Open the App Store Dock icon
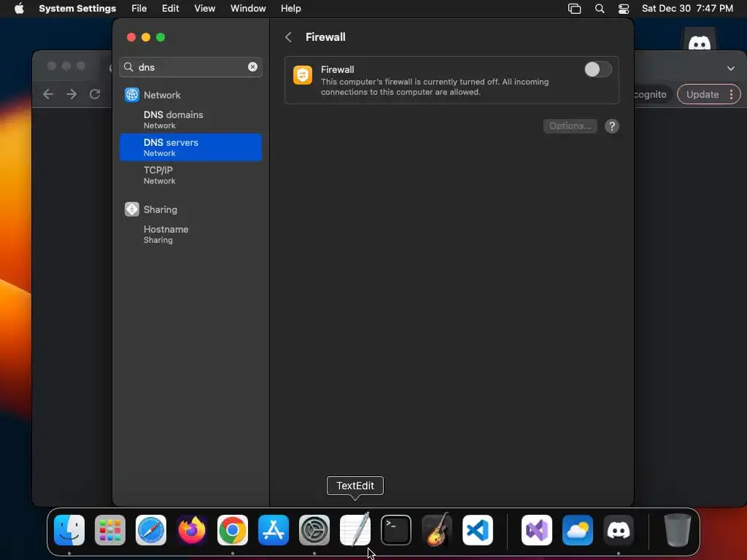 [x=274, y=530]
